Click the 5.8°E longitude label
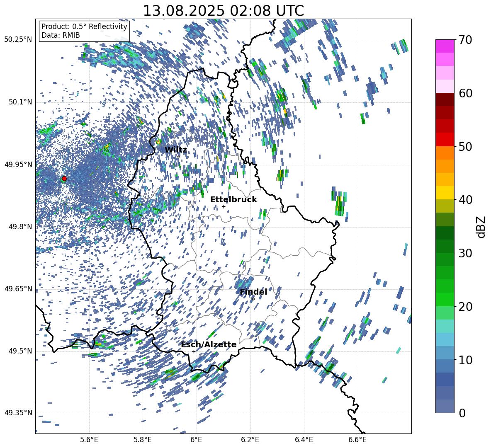The image size is (491, 448). (x=143, y=440)
